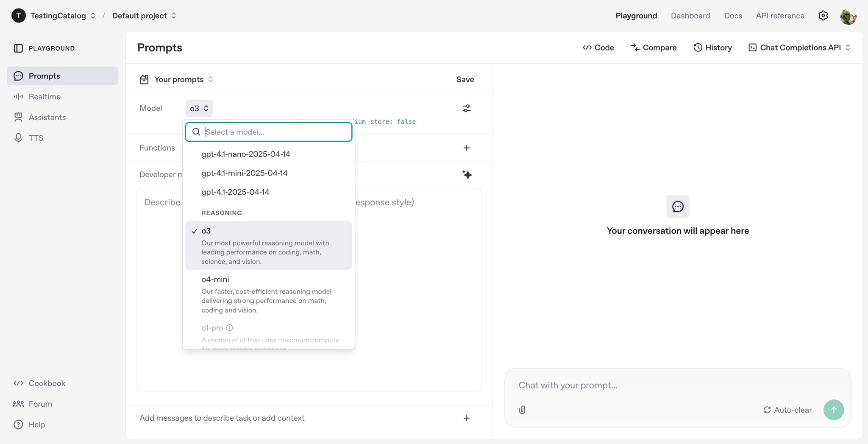Click the Functions section label
Screen dimensions: 868x444
click(157, 148)
